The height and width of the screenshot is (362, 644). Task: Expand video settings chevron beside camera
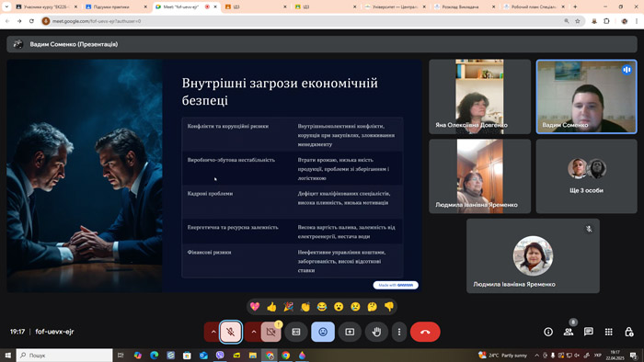point(253,332)
